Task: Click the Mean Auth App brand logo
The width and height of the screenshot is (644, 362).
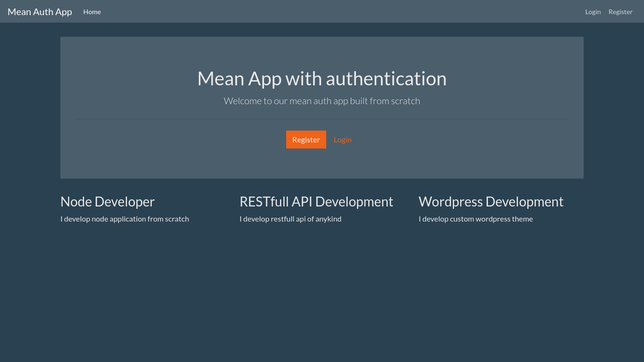Action: click(x=40, y=12)
